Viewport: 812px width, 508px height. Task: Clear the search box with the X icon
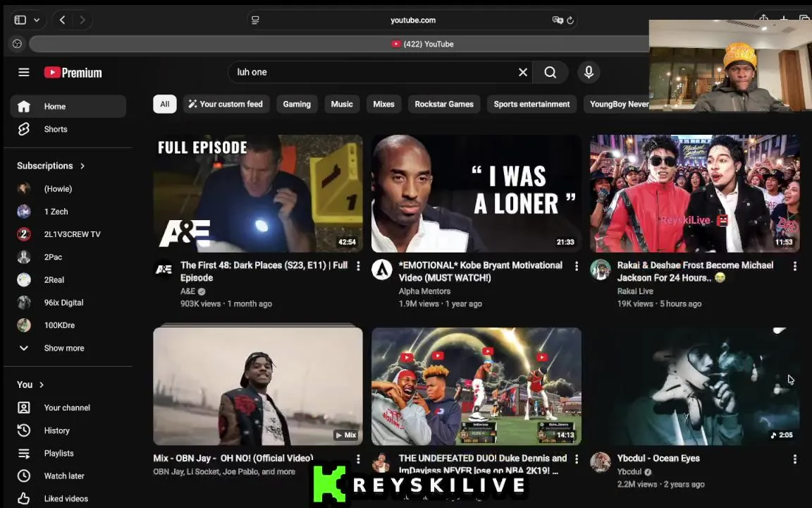coord(523,73)
